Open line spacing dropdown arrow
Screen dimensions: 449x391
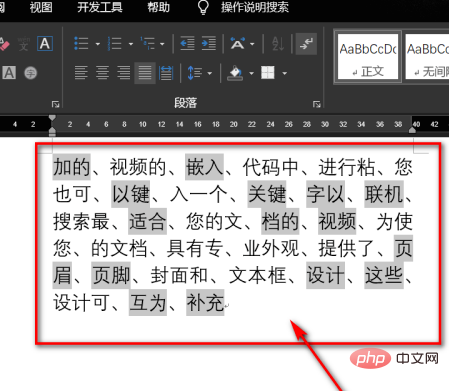point(210,73)
